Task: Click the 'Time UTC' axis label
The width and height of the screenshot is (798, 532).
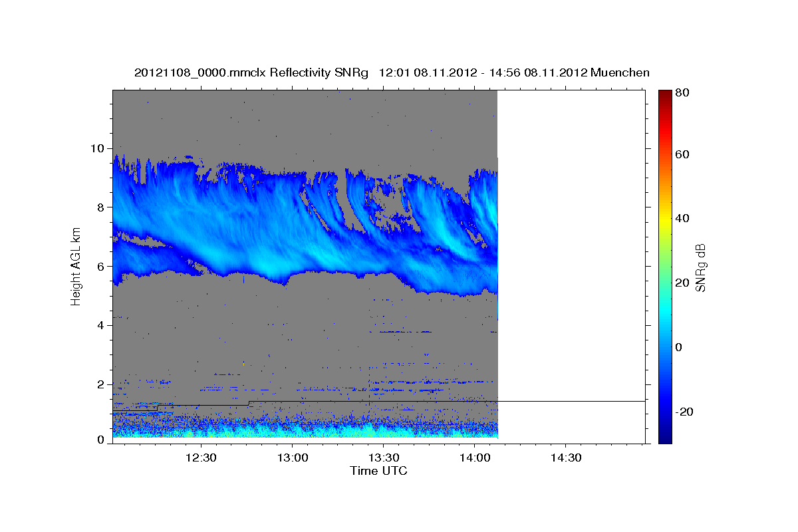Action: (x=378, y=471)
